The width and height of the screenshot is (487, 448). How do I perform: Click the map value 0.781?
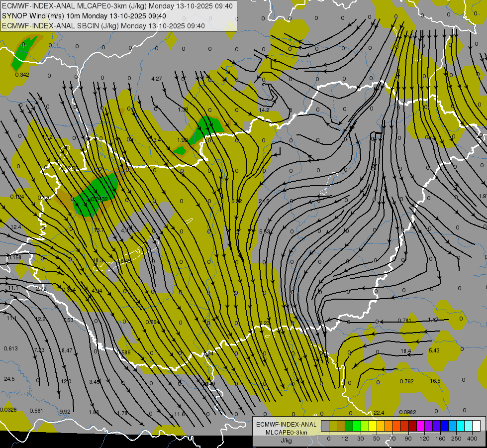pyautogui.click(x=404, y=321)
